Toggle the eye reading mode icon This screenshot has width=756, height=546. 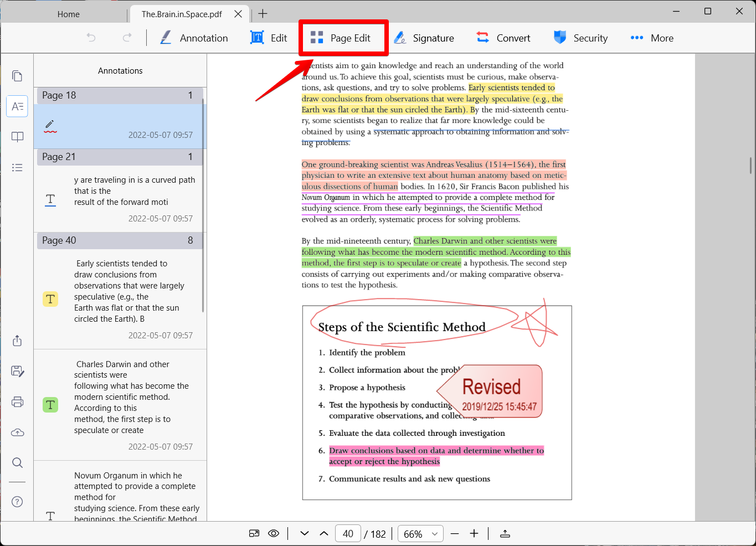[x=274, y=534]
